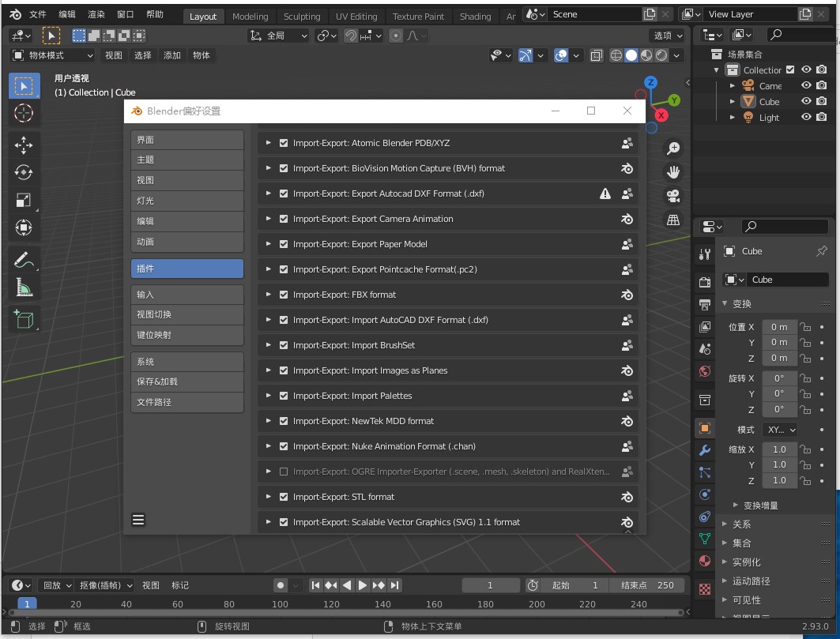Screen dimensions: 840x639
Task: Open the Render menu
Action: click(x=96, y=14)
